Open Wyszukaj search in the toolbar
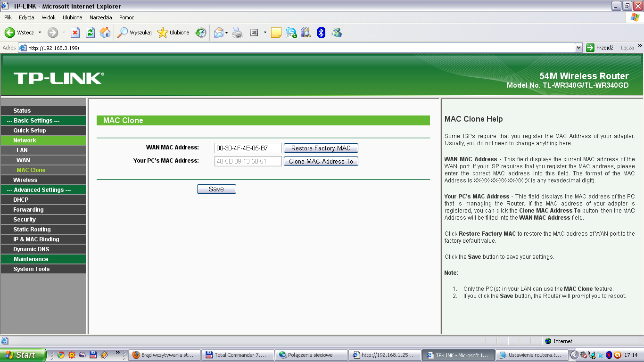The width and height of the screenshot is (644, 362). pos(134,33)
